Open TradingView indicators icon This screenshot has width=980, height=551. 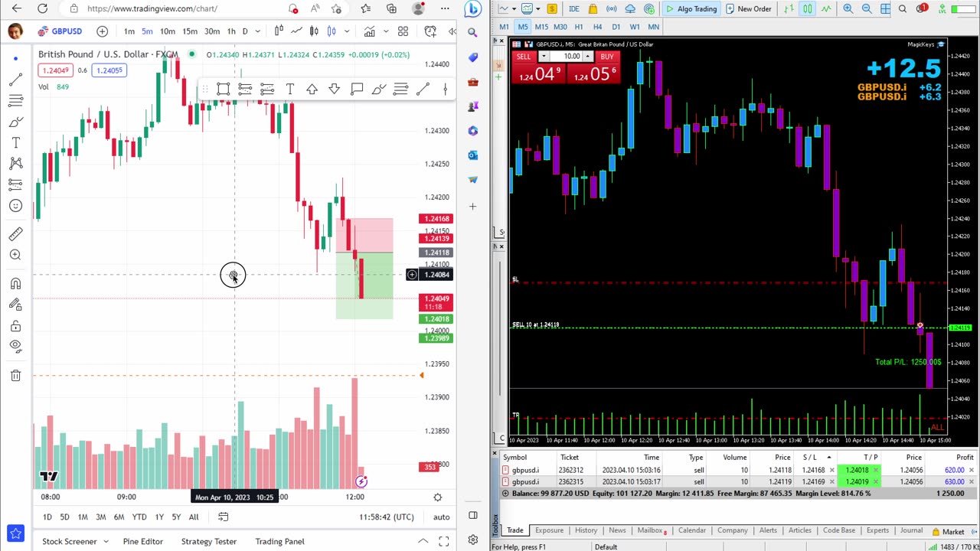370,31
